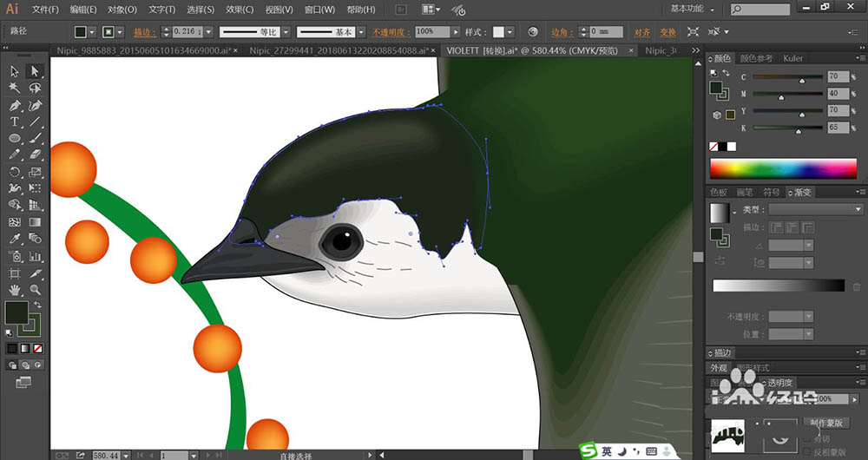
Task: Select the Direct Selection tool
Action: (x=35, y=71)
